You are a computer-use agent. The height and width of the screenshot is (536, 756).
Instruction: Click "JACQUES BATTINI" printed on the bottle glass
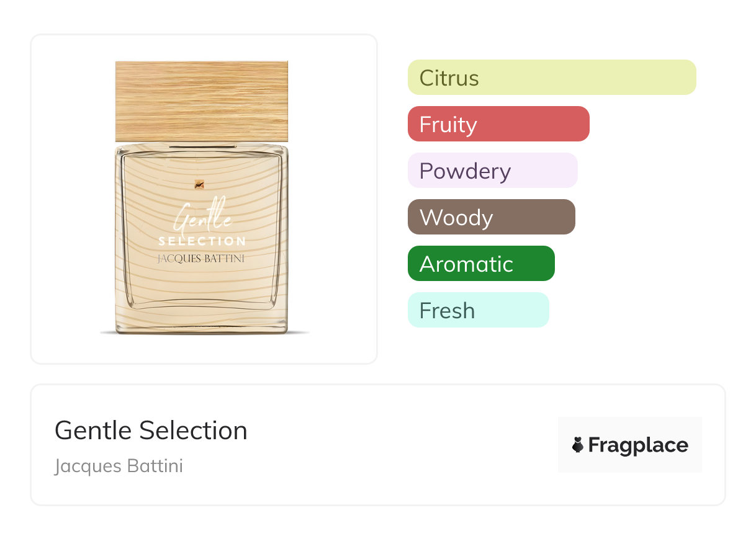pyautogui.click(x=202, y=258)
